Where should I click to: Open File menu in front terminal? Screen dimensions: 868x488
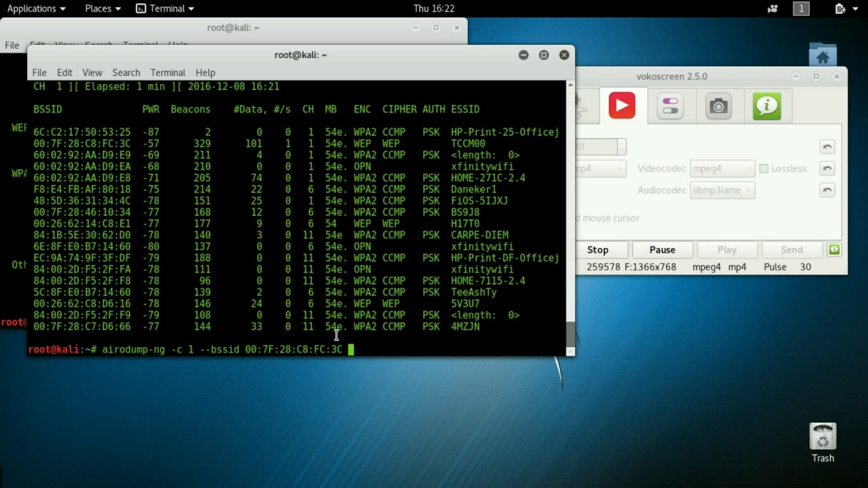click(39, 73)
